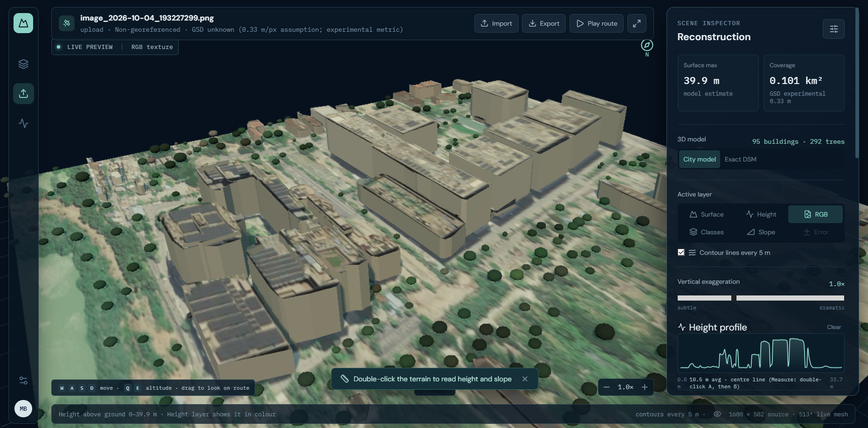Toggle fullscreen with the expand arrows icon
This screenshot has width=868, height=428.
(x=637, y=23)
